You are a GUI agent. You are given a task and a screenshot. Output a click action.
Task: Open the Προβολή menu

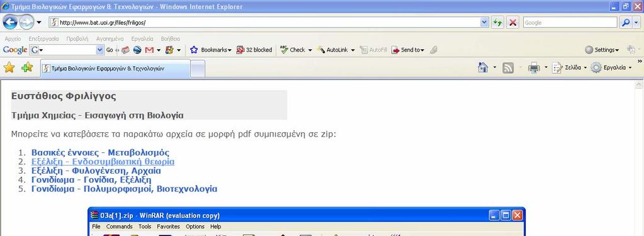(77, 38)
